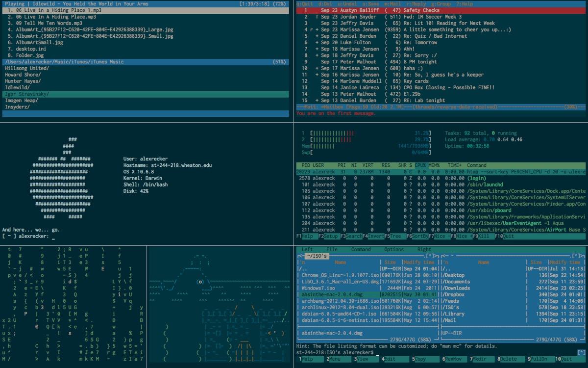
Task: Select the Igor Stravinsky/ music folder
Action: tap(27, 94)
